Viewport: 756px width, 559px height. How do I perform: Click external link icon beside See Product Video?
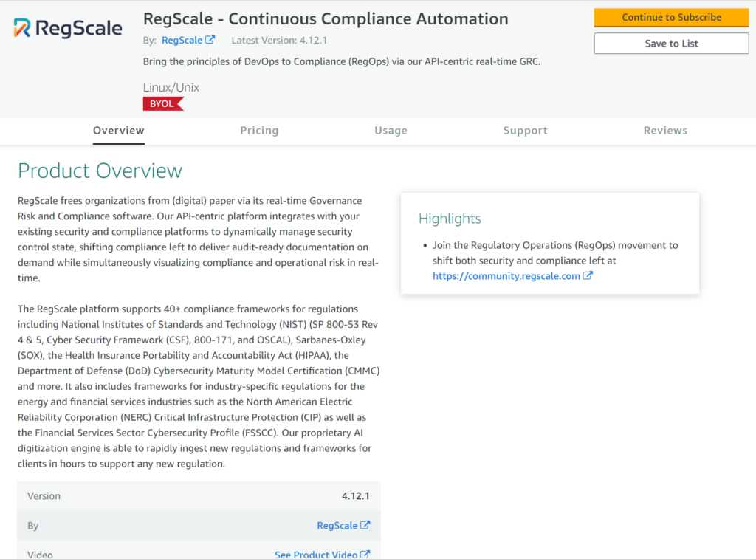point(365,554)
